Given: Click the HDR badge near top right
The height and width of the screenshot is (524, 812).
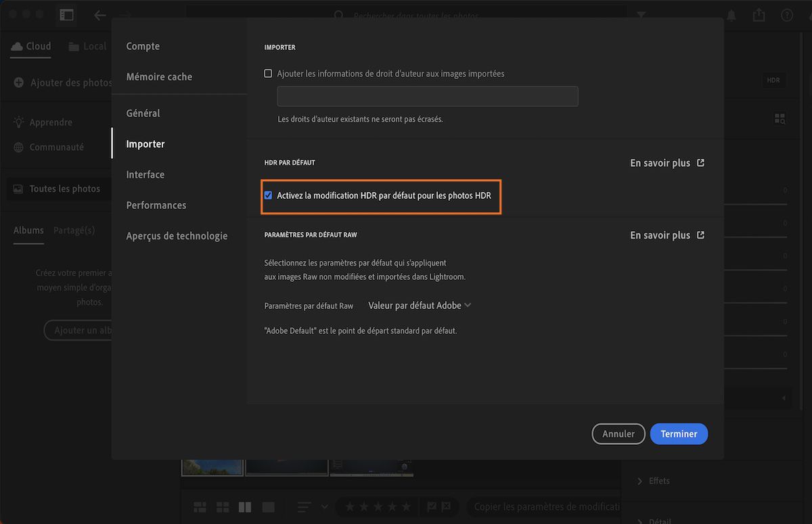Looking at the screenshot, I should click(x=773, y=80).
